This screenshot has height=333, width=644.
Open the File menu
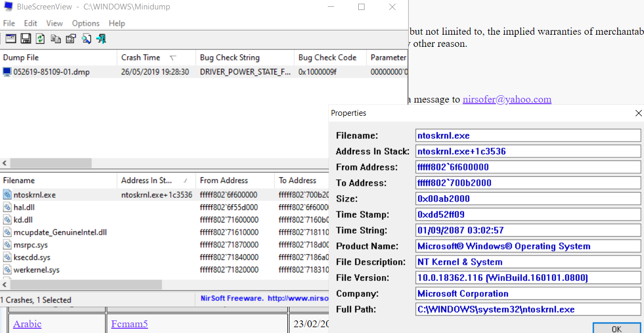coord(9,23)
